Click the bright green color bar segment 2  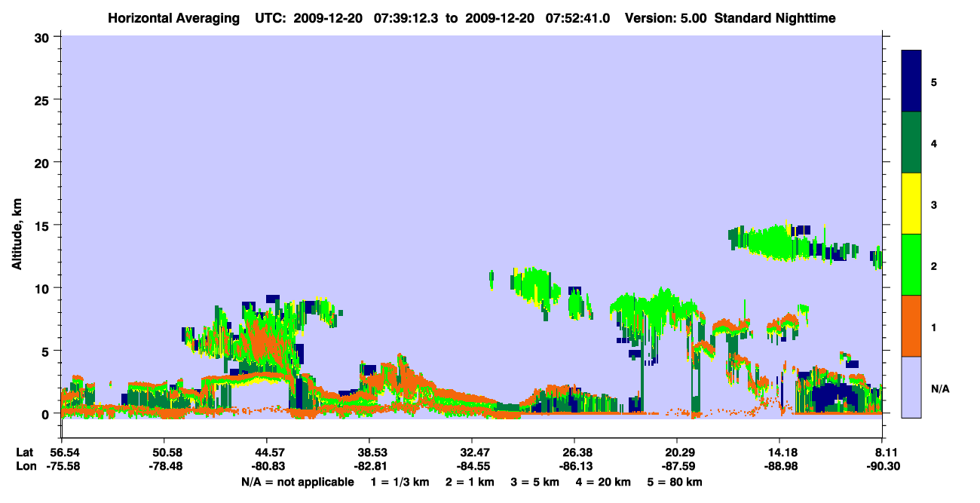point(911,265)
